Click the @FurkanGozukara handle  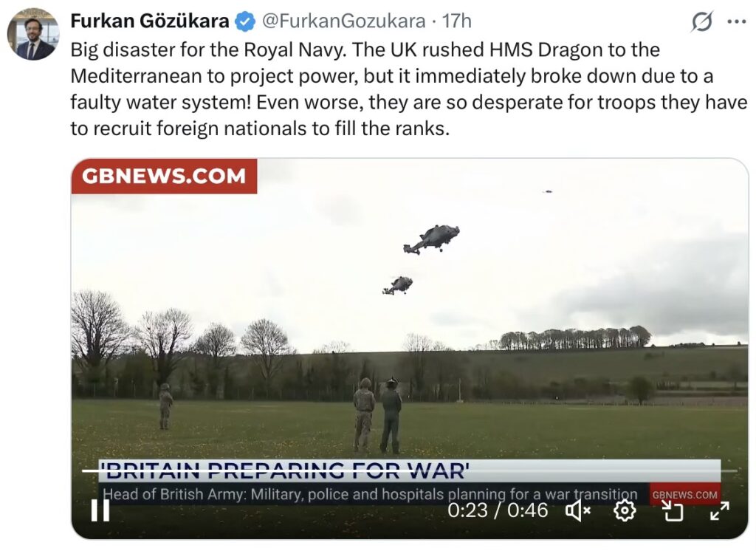coord(344,21)
